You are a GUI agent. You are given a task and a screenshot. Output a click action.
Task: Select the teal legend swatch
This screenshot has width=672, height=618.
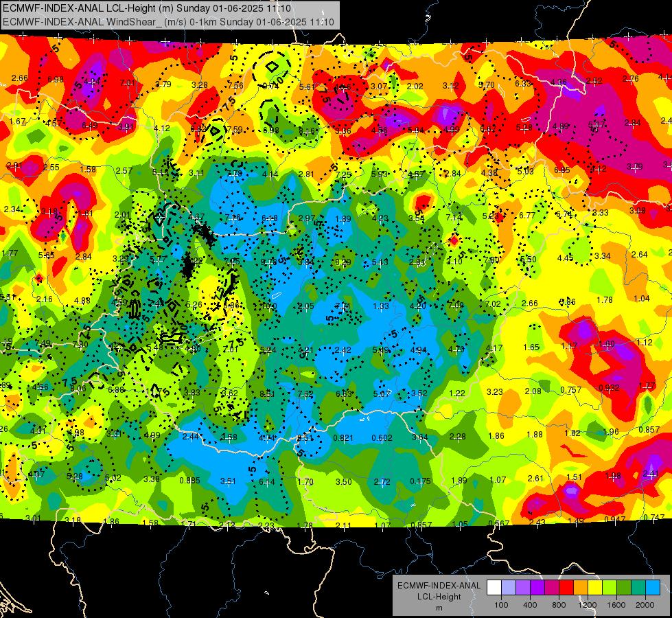(638, 588)
